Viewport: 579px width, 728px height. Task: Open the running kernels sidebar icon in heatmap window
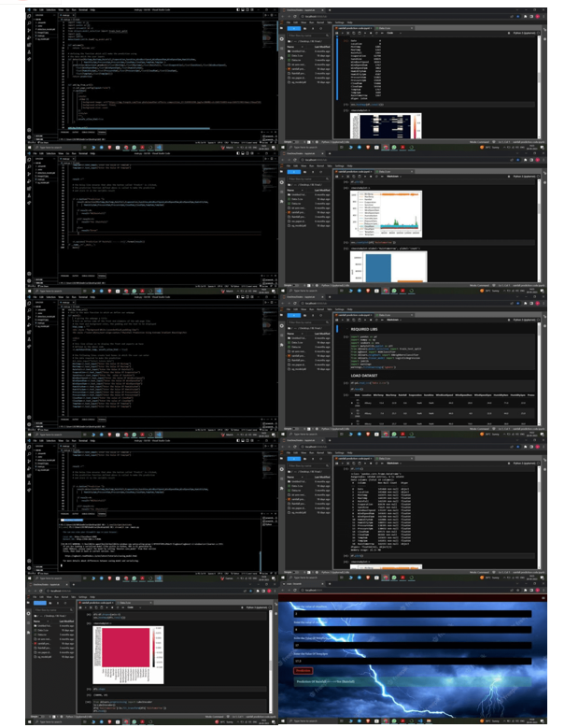coord(28,613)
